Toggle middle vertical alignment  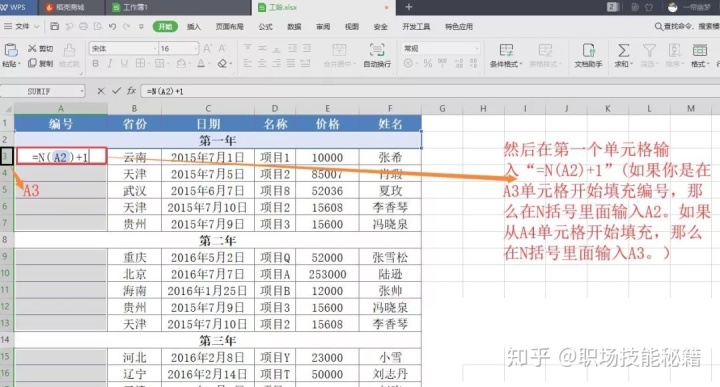[262, 48]
